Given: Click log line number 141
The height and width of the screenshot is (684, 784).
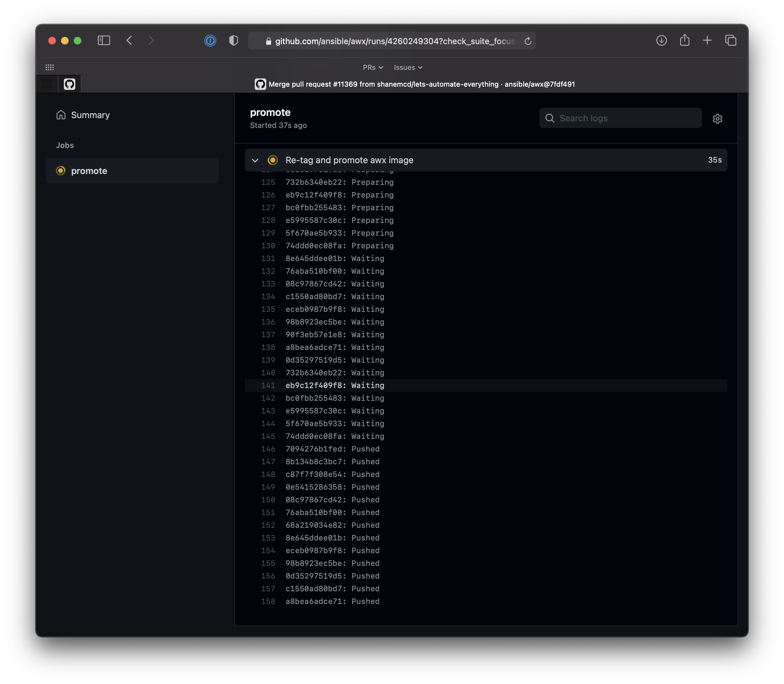Looking at the screenshot, I should 268,386.
